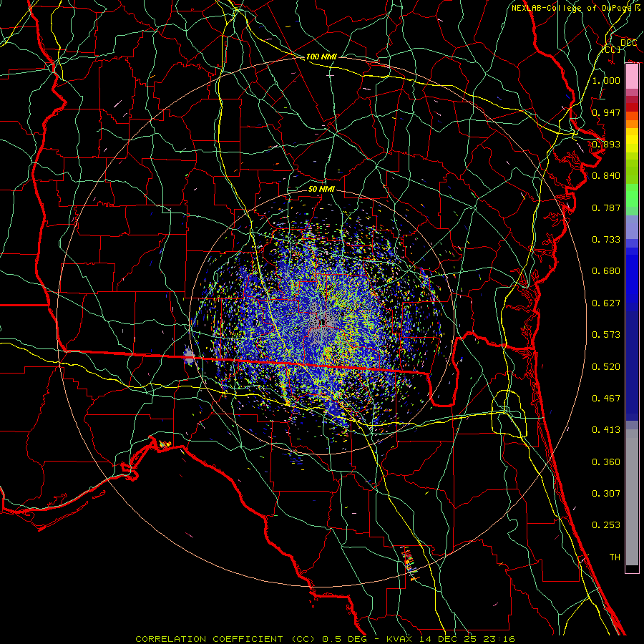Click the 0.467 legend value

coord(606,399)
